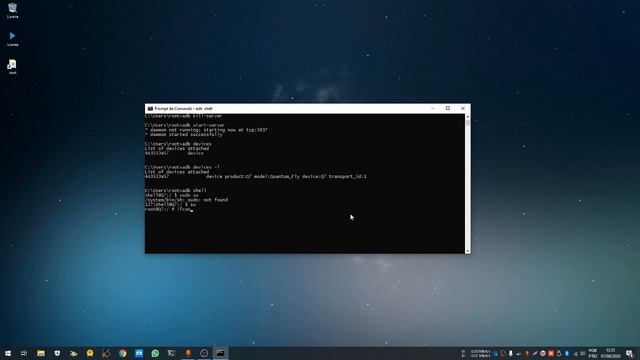640x360 pixels.
Task: Click the 'daemon started successfully' line
Action: click(x=184, y=134)
